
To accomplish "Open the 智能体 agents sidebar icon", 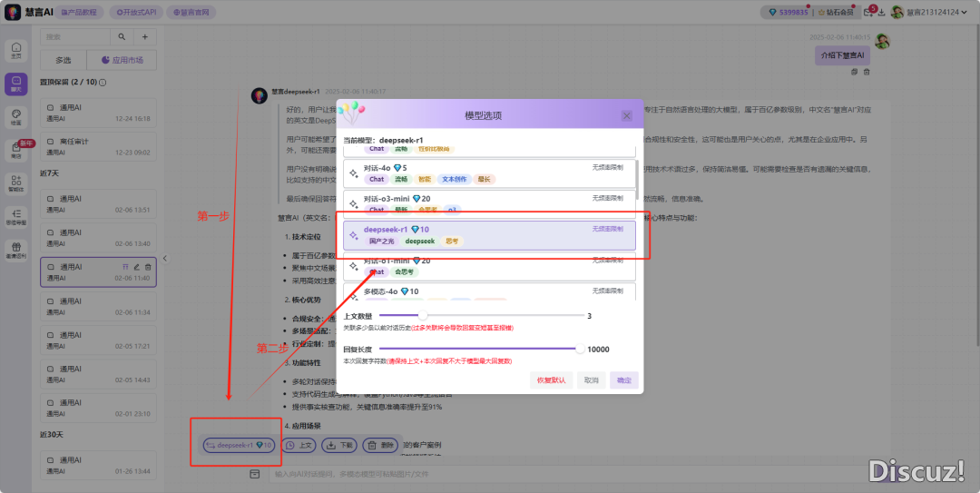I will click(16, 183).
